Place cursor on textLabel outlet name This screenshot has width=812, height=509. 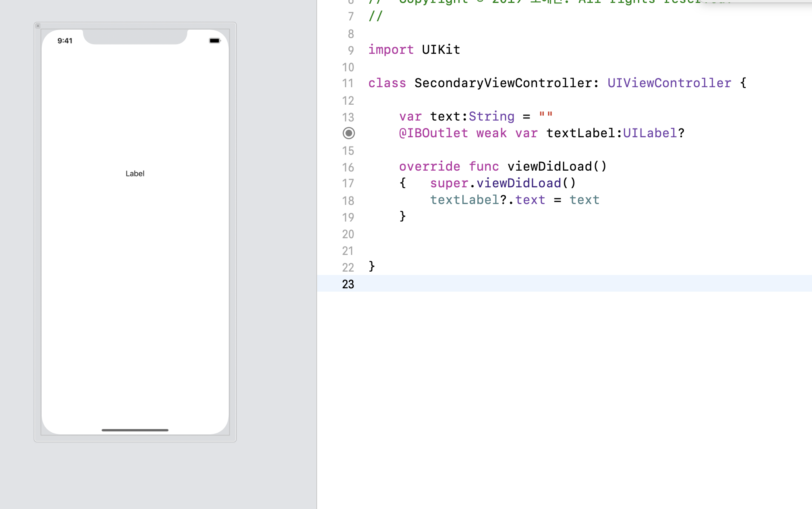[581, 133]
